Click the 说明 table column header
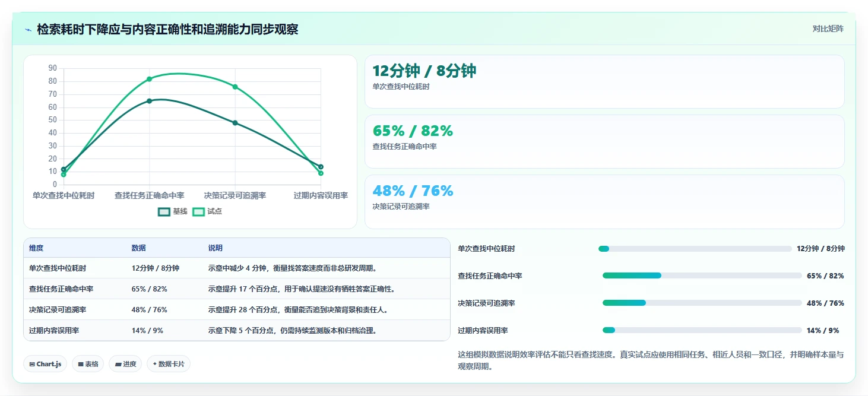Image resolution: width=868 pixels, height=396 pixels. (216, 248)
